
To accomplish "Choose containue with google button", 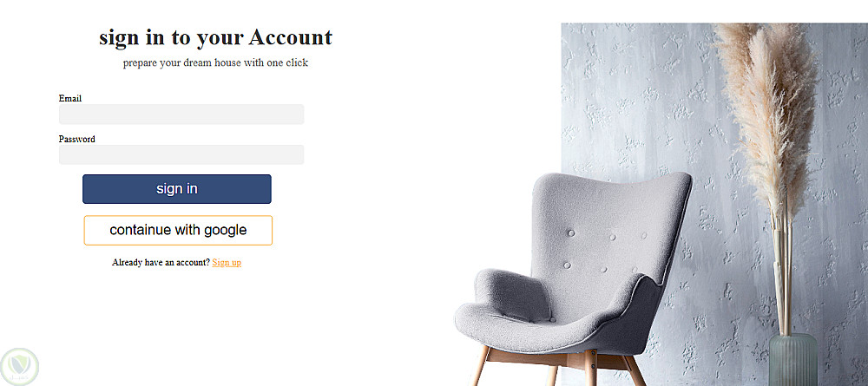I will click(178, 230).
